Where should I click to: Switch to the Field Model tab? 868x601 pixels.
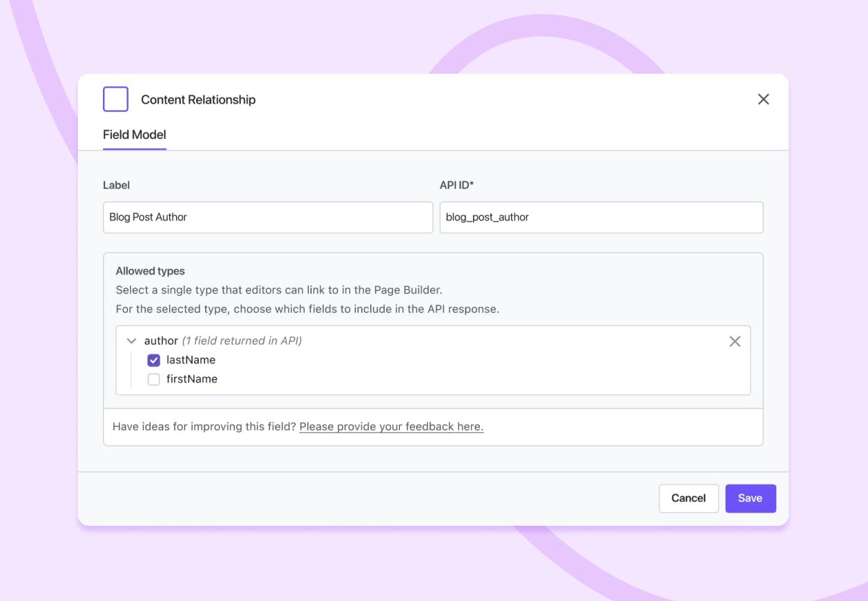[x=134, y=135]
